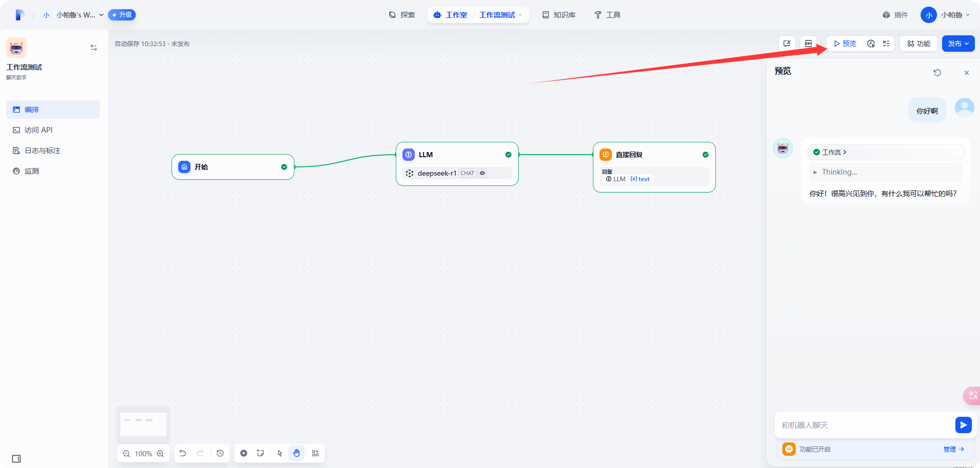Open the ENV environment variables panel

(808, 44)
